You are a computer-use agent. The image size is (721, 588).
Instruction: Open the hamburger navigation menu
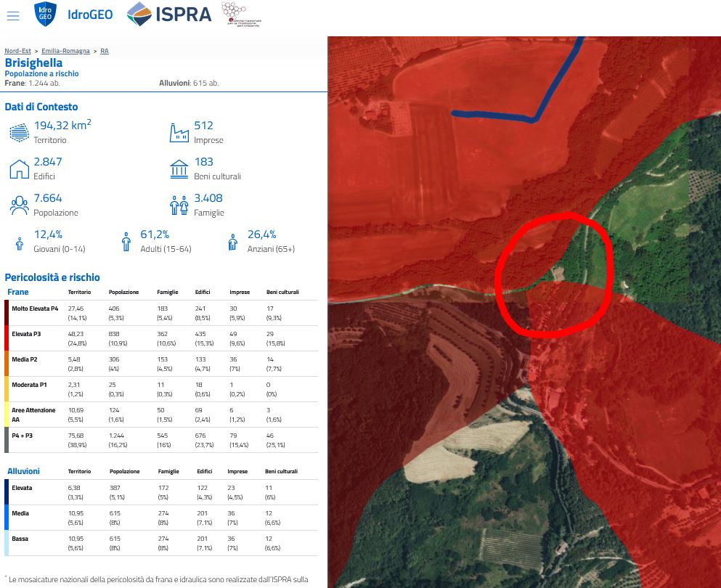(12, 15)
